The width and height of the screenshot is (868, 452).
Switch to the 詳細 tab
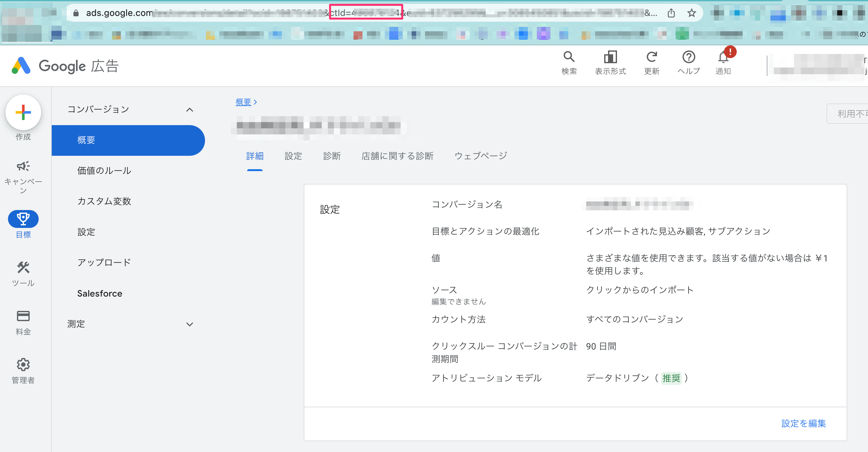(255, 156)
